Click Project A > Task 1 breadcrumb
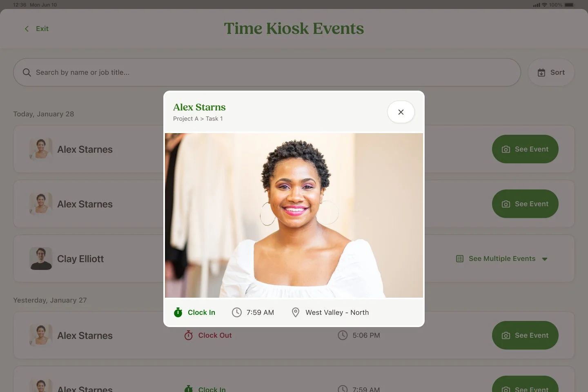 pos(198,118)
